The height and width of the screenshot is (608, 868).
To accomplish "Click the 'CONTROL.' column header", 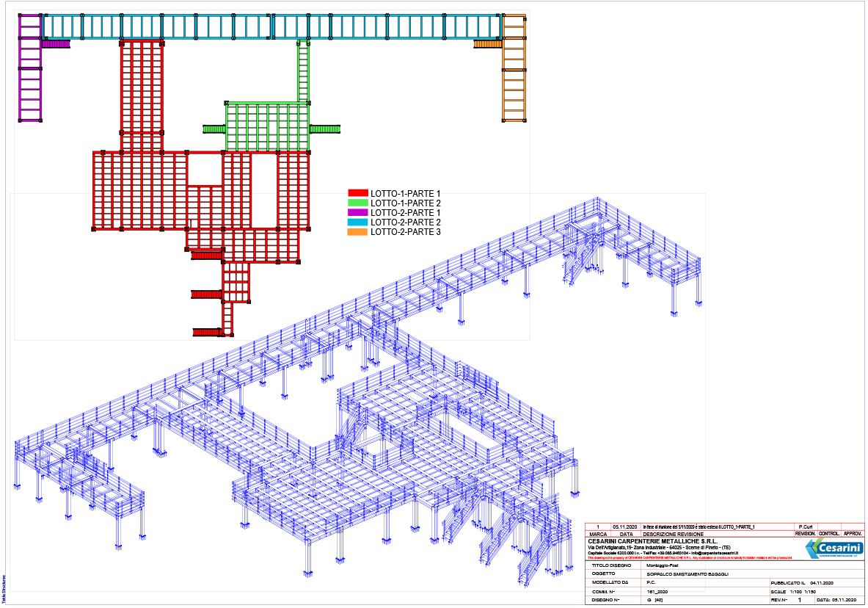I will tap(829, 534).
